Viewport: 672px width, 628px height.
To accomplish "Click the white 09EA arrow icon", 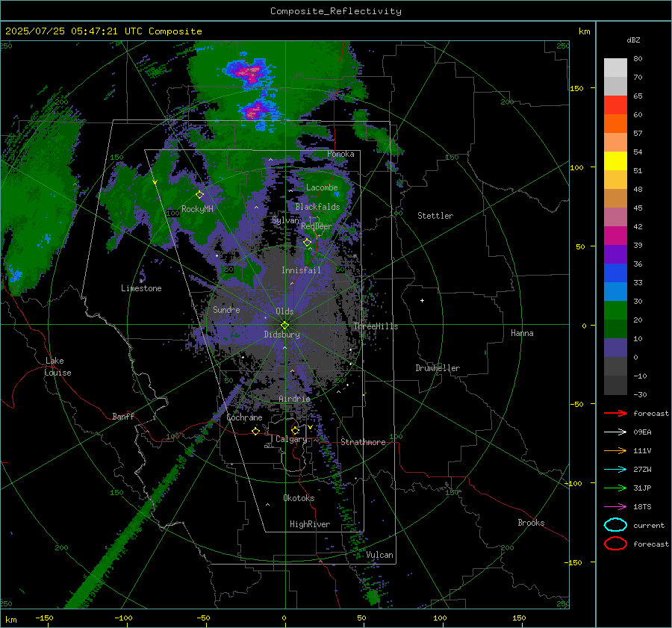I will tap(615, 432).
